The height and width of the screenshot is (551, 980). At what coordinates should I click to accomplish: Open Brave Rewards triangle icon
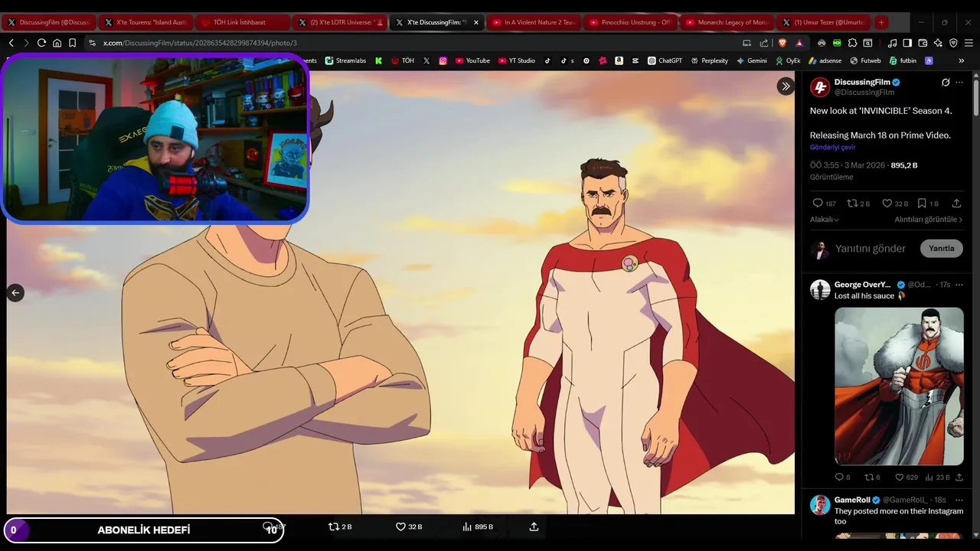799,43
